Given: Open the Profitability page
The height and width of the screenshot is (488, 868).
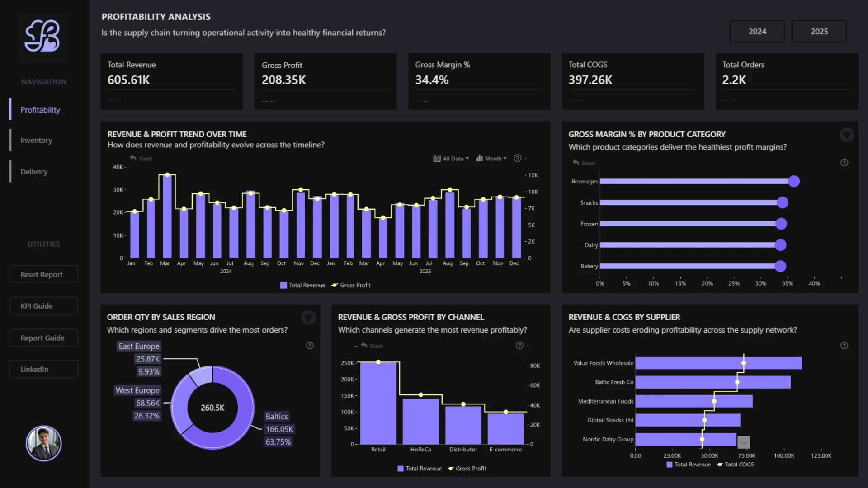Looking at the screenshot, I should (x=40, y=110).
